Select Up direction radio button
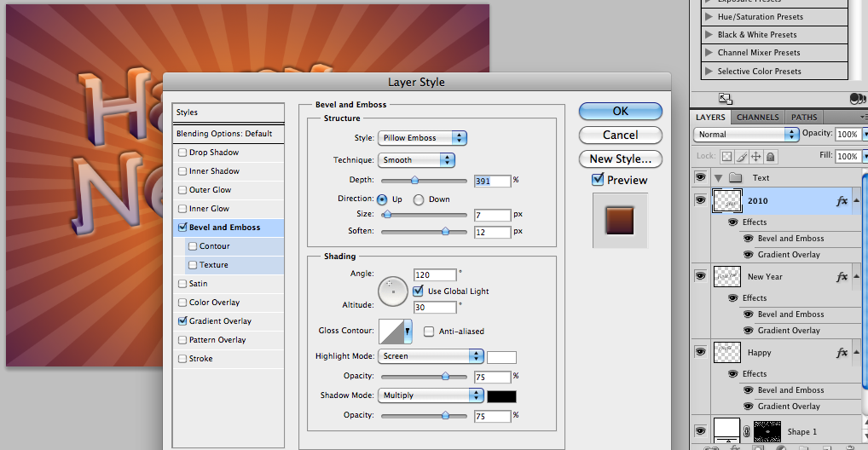This screenshot has height=450, width=868. pos(382,199)
